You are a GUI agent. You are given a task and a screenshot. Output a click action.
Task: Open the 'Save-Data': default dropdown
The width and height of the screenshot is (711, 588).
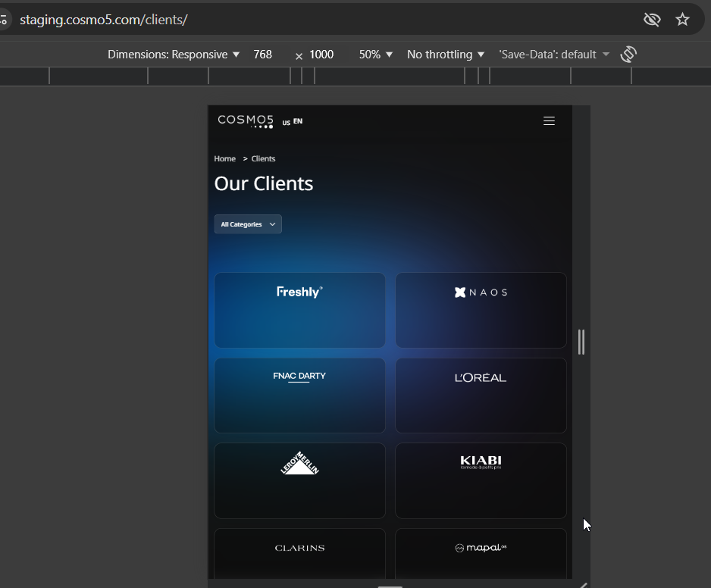[x=553, y=55]
